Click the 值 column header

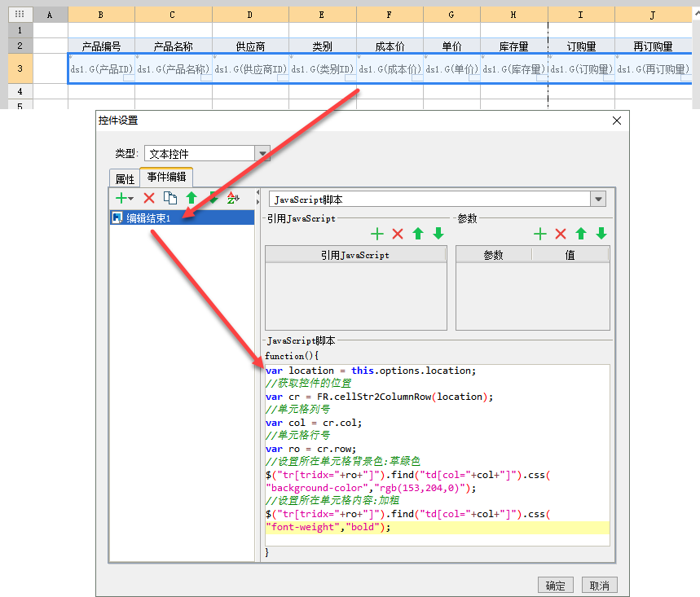coord(570,255)
